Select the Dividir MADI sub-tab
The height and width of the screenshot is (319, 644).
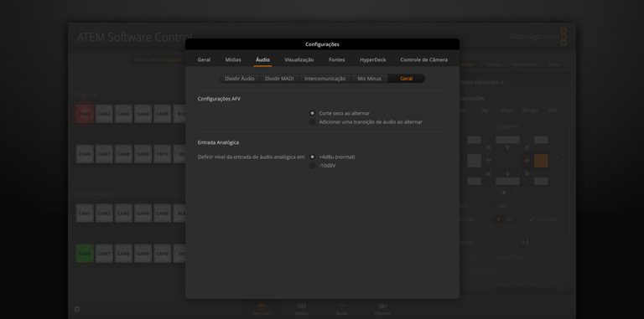point(279,79)
